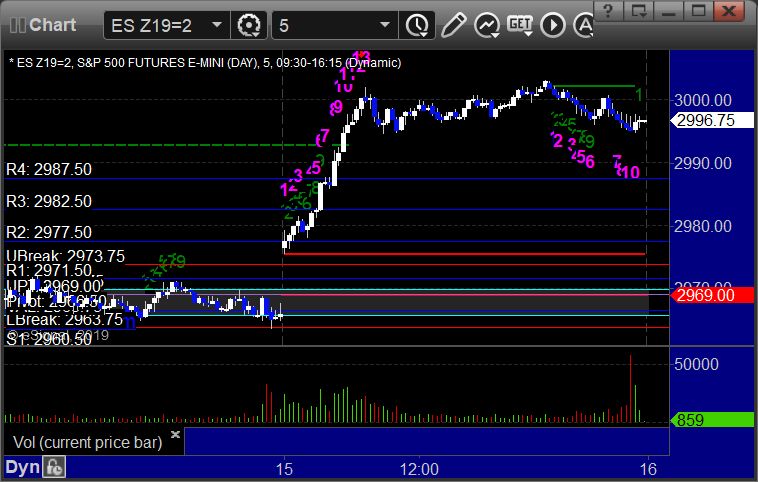Screen dimensions: 758x482
Task: Click the 12:00 time axis label
Action: 419,469
